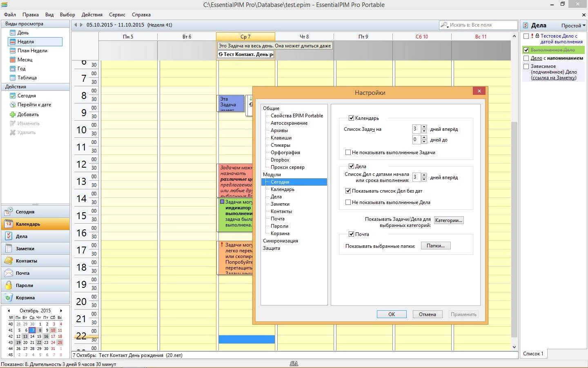Open Корзина module in navigation bar

point(35,298)
